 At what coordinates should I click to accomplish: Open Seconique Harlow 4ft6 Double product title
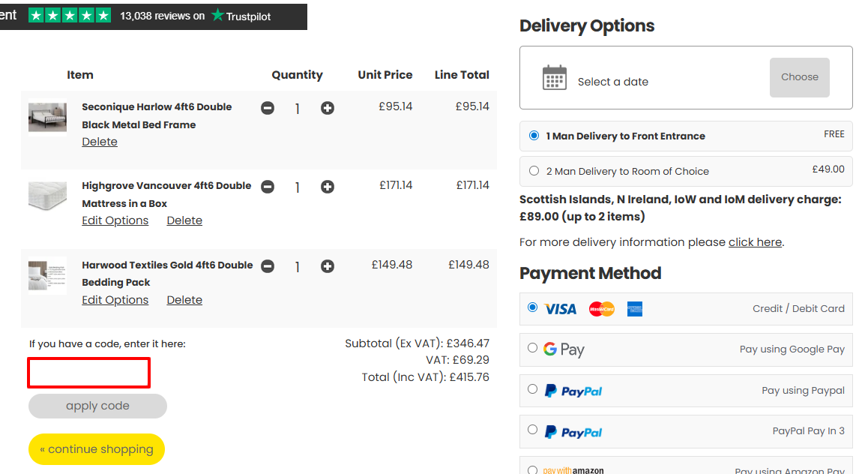(157, 115)
